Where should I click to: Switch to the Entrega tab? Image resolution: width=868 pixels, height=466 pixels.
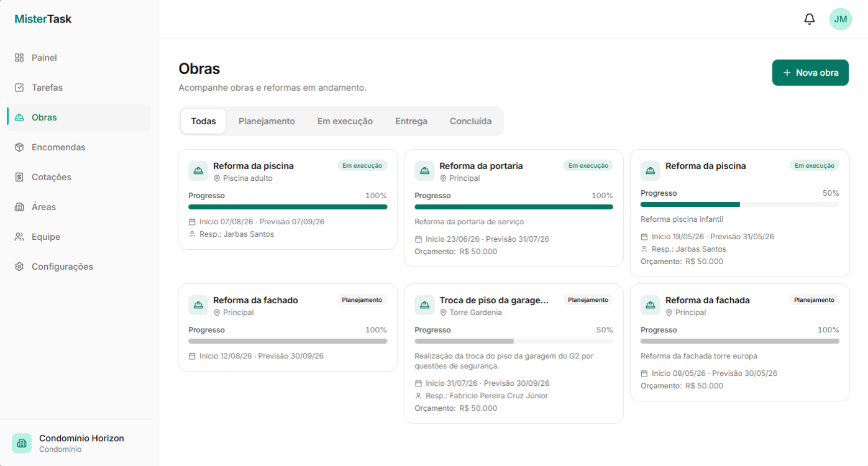pos(411,121)
